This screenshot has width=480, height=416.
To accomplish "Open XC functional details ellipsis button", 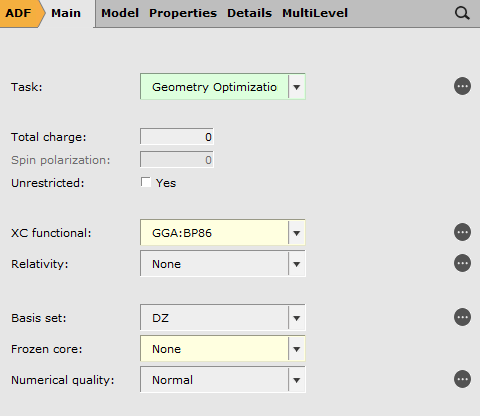I will pyautogui.click(x=462, y=232).
